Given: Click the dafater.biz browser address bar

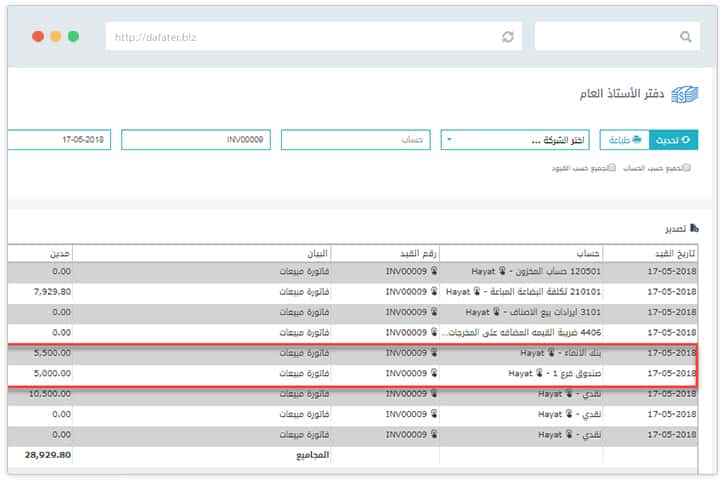Looking at the screenshot, I should [300, 37].
